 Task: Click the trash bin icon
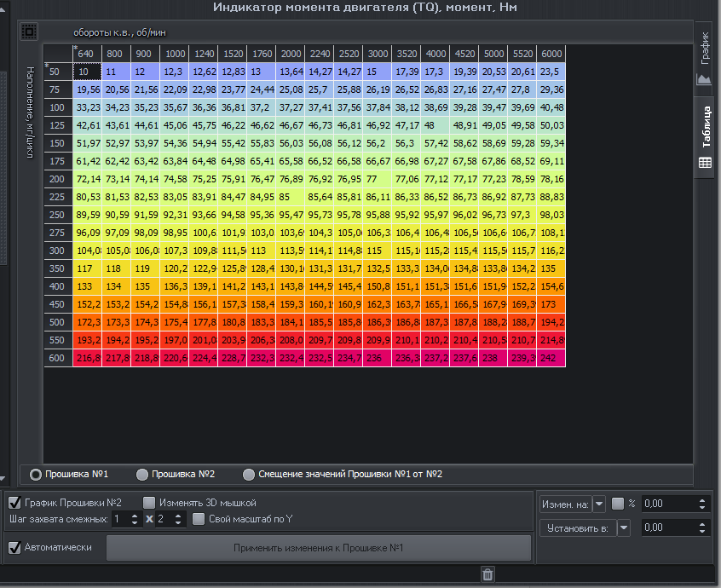487,574
